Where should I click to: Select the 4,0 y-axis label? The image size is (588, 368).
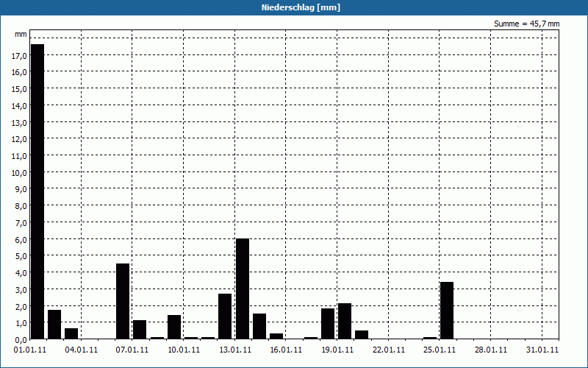(x=21, y=273)
